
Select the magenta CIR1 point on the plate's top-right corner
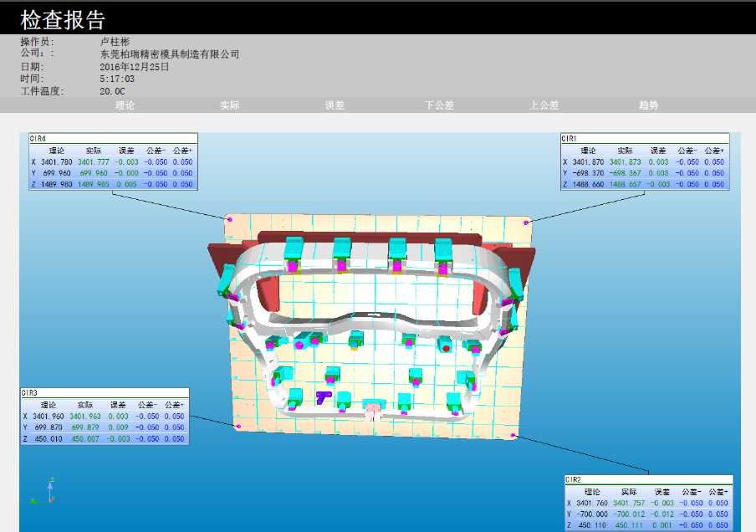[x=526, y=223]
